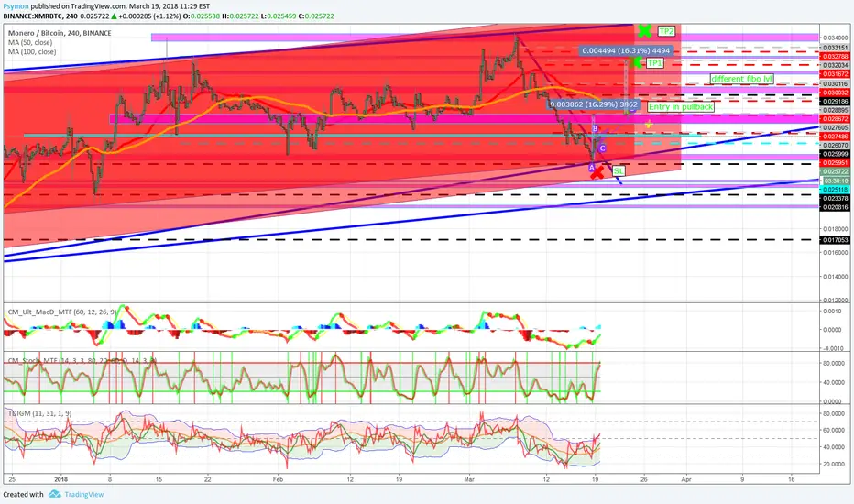Click the green X marker beside TP1

coord(636,62)
